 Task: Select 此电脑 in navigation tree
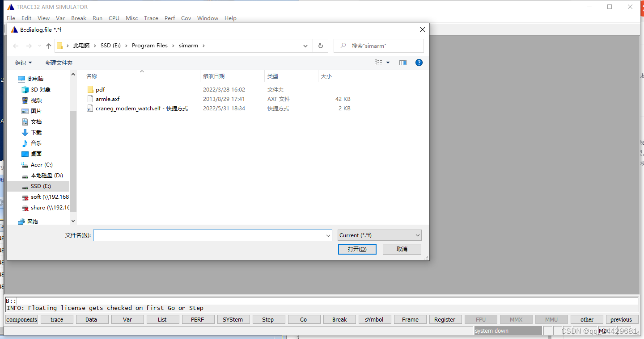[35, 79]
